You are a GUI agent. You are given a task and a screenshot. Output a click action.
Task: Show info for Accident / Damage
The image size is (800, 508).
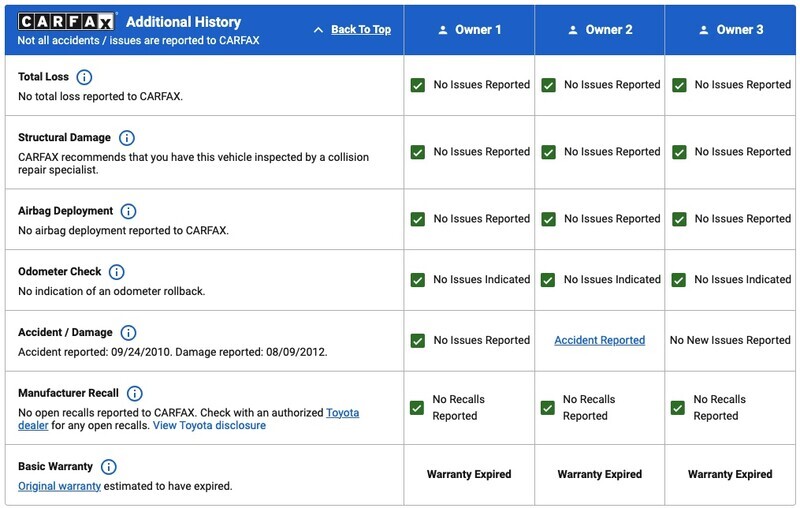point(128,333)
